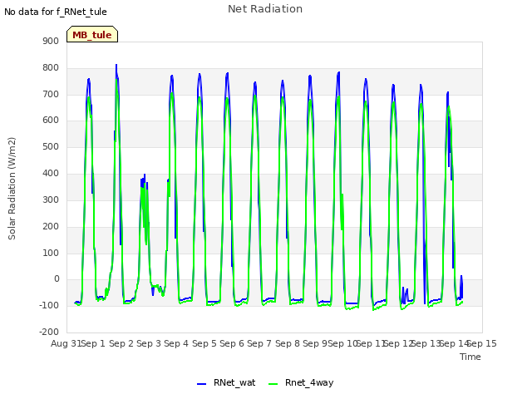Click the Sep 2 x-axis date label
This screenshot has width=532, height=399.
(121, 343)
